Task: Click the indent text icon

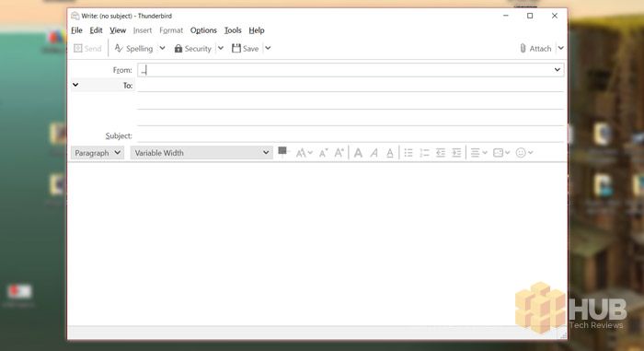Action: tap(456, 153)
